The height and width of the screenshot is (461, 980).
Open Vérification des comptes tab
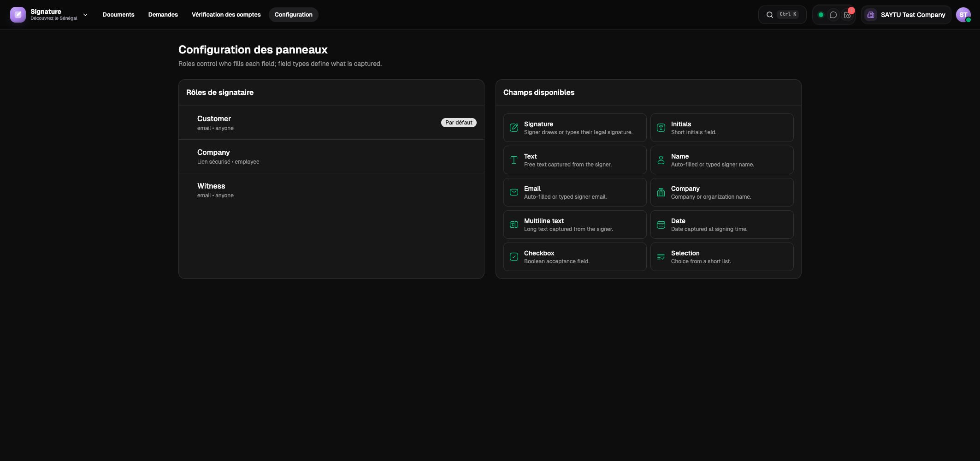tap(226, 15)
